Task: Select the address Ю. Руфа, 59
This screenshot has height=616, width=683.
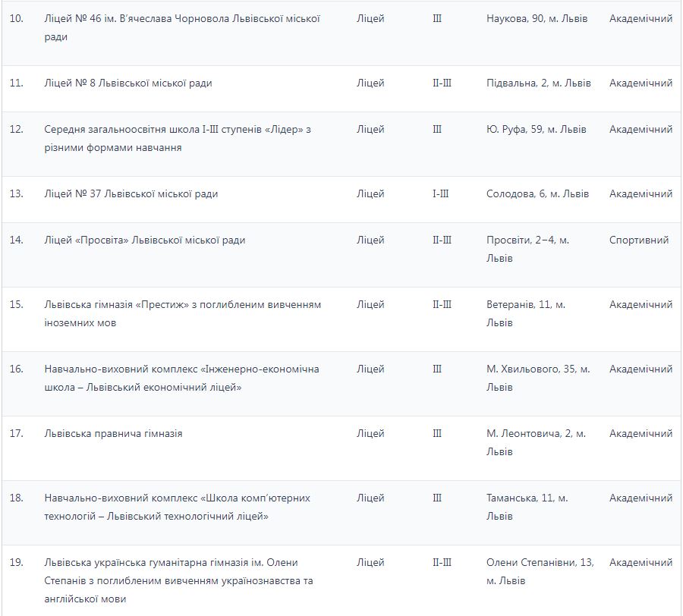Action: click(536, 130)
